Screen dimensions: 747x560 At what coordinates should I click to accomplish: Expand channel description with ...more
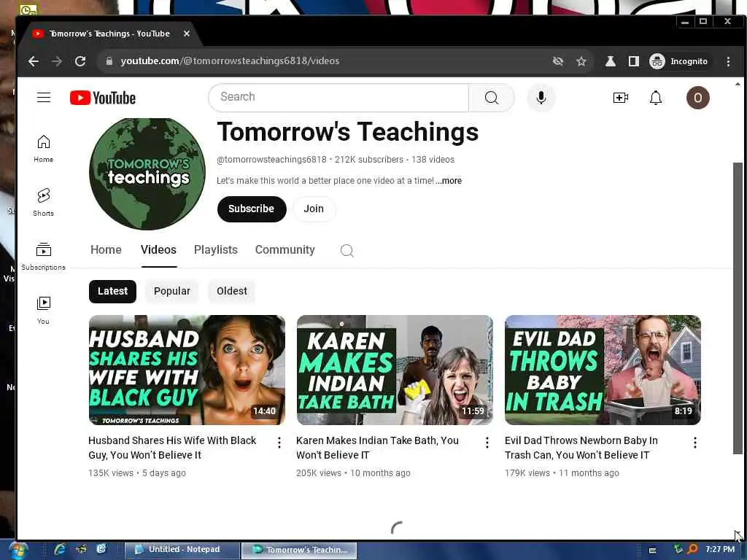[x=449, y=181]
